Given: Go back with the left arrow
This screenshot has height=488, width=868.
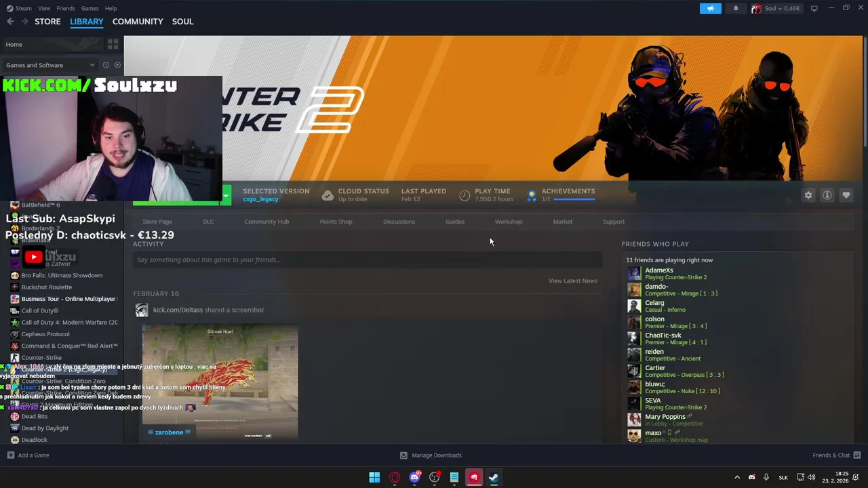Looking at the screenshot, I should 10,22.
